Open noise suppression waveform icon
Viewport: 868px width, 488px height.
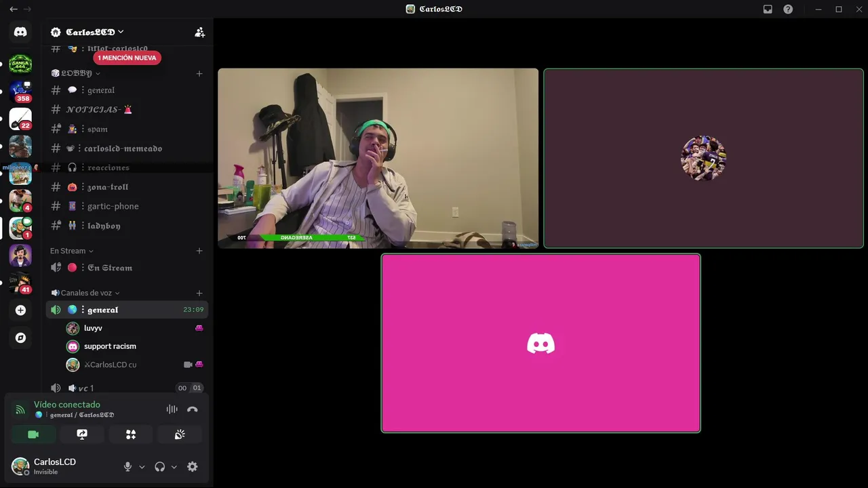[172, 409]
